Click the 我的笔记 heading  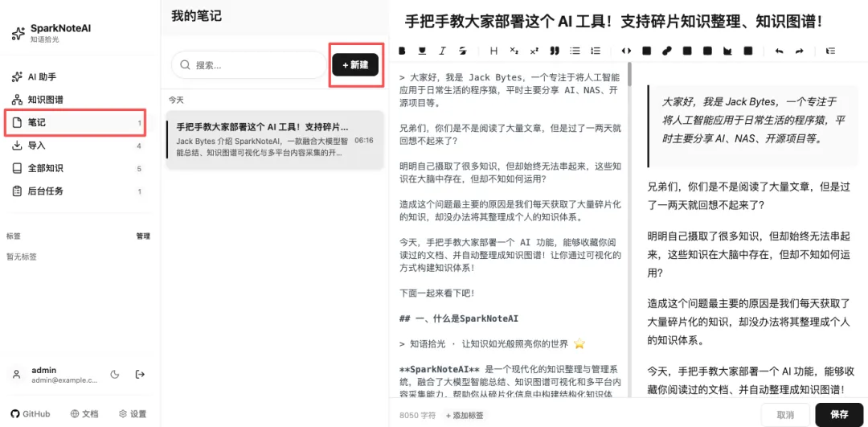tap(196, 16)
